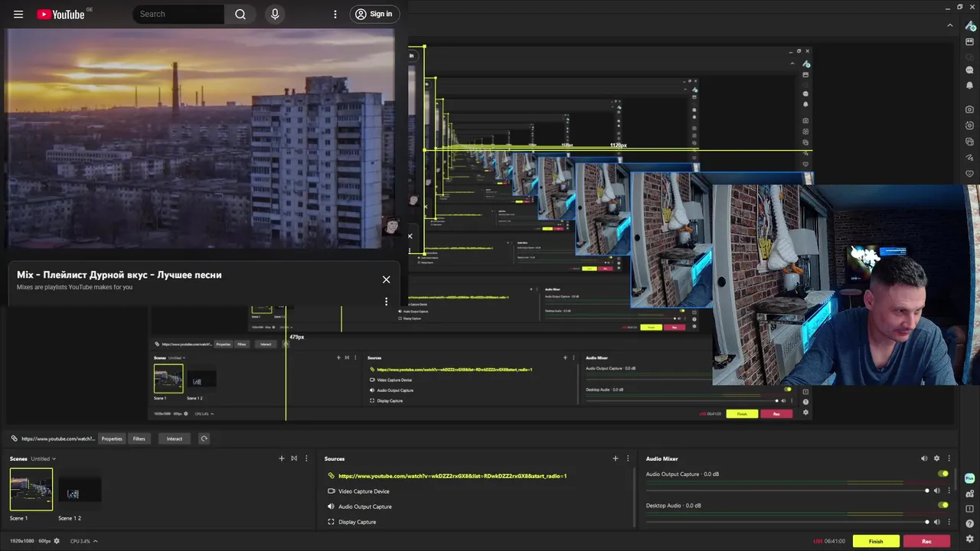980x551 pixels.
Task: Click the YouTube video preview thumbnail
Action: pos(200,139)
